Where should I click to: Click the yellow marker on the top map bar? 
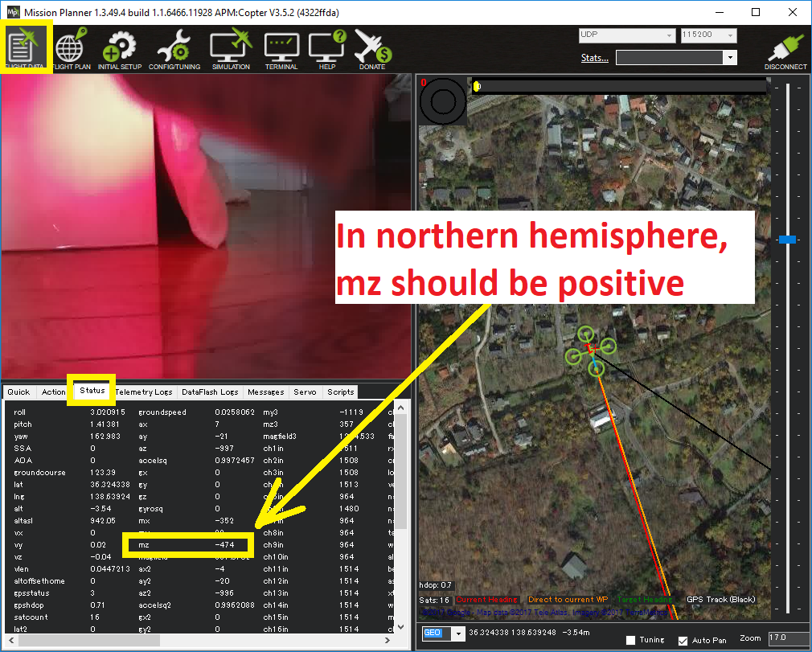477,87
